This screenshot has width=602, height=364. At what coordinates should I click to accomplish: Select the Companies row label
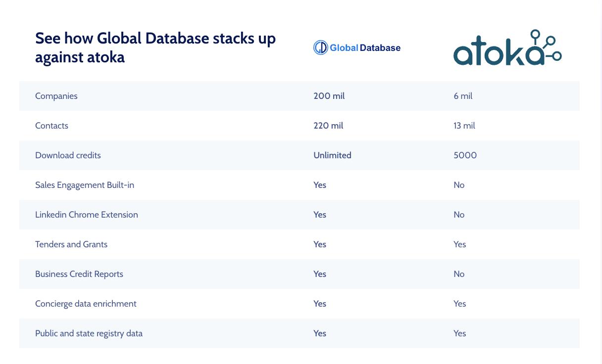click(56, 96)
